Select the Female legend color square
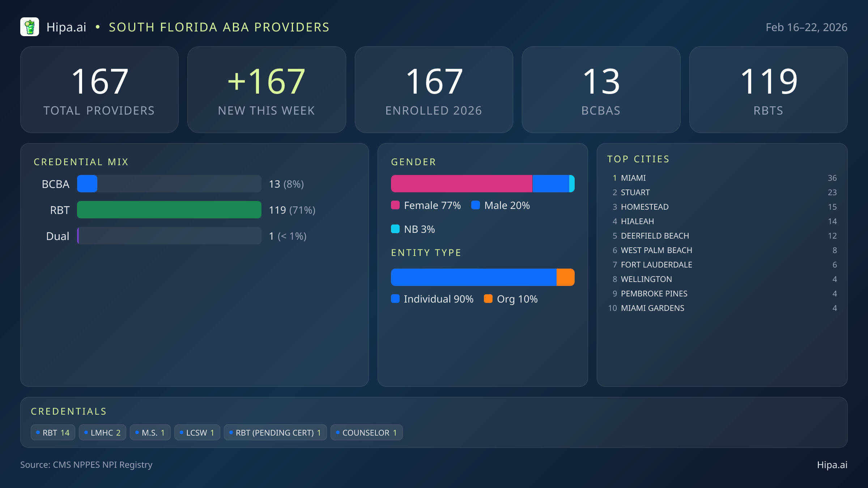This screenshot has height=488, width=868. coord(395,205)
